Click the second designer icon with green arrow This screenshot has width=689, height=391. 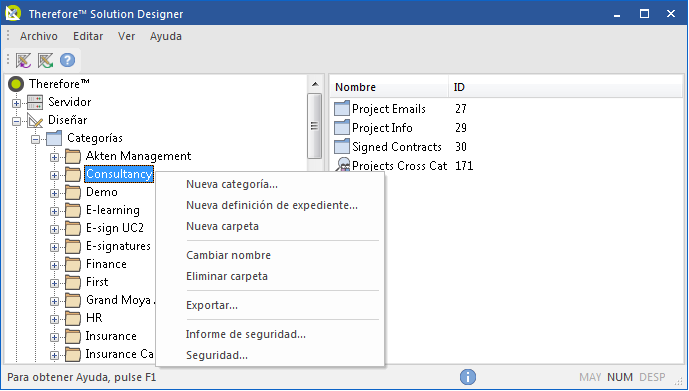click(46, 60)
